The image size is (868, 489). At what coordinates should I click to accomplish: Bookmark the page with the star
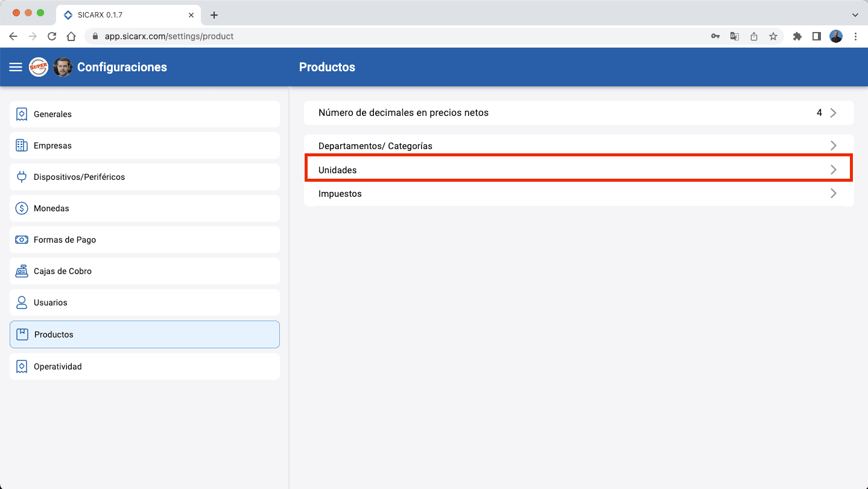click(x=773, y=36)
